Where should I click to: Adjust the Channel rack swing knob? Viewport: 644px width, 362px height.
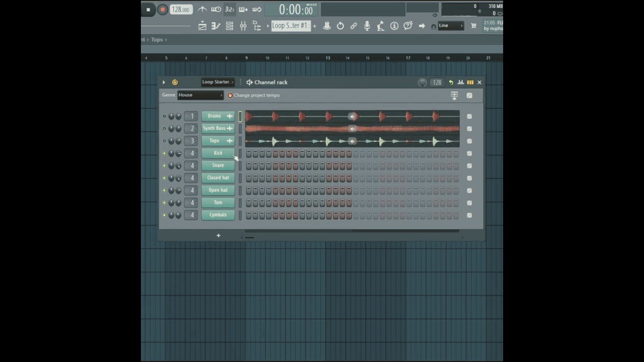[423, 82]
